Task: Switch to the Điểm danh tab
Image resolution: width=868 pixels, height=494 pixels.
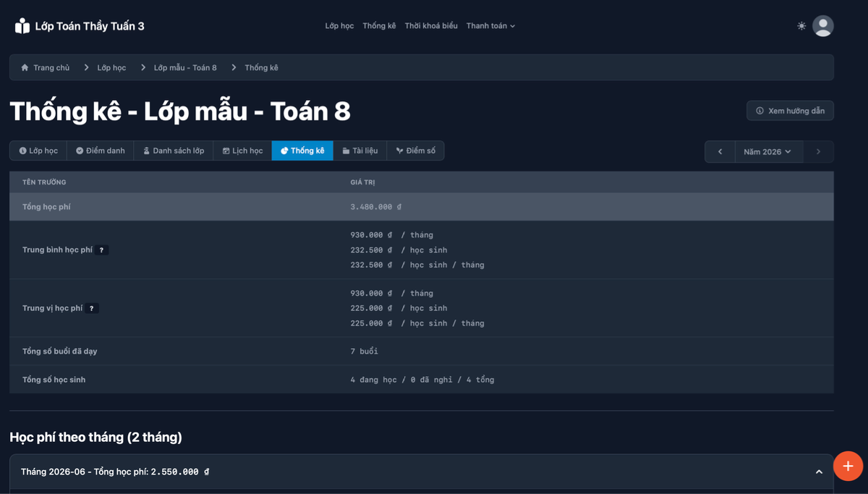Action: 101,150
